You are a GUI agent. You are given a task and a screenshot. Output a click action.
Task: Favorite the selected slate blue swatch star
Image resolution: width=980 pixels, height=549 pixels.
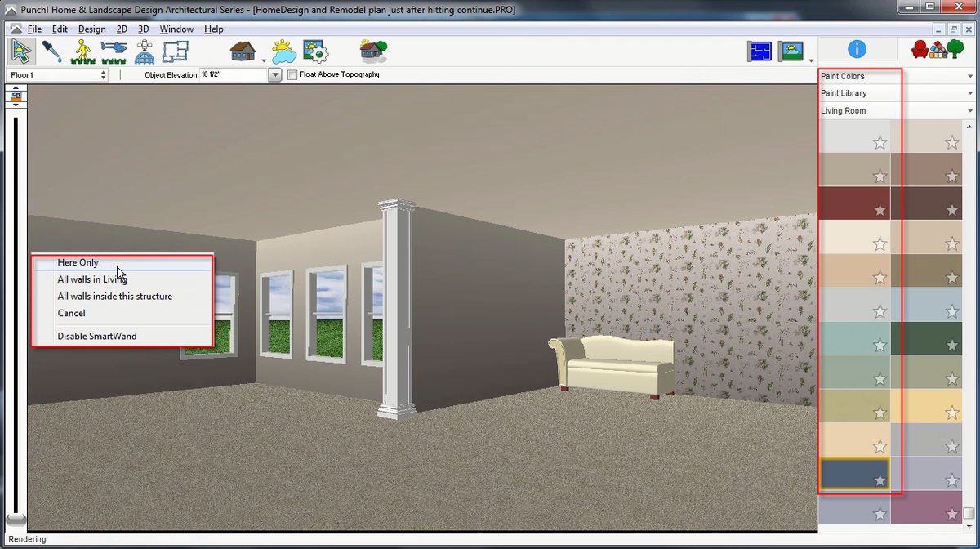tap(880, 480)
